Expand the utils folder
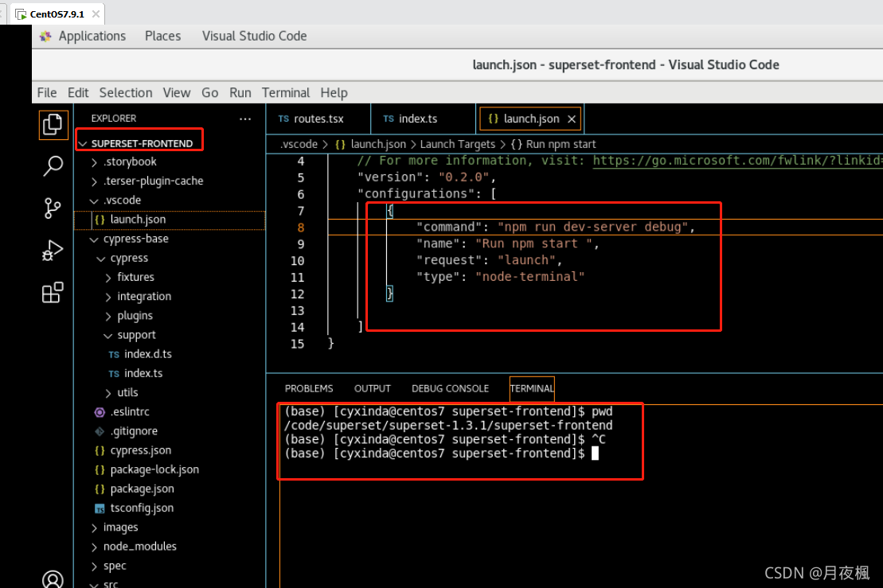 [108, 393]
